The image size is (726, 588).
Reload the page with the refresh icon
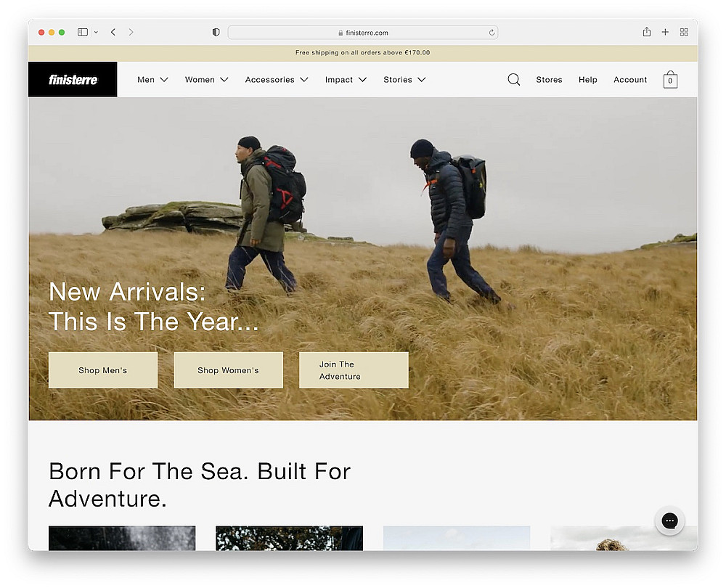tap(492, 33)
